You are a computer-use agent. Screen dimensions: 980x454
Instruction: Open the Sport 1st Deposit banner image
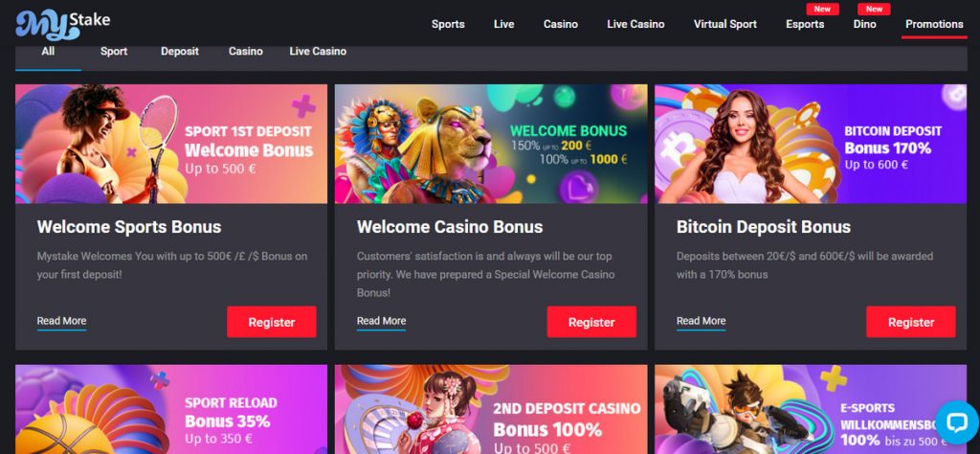[171, 144]
